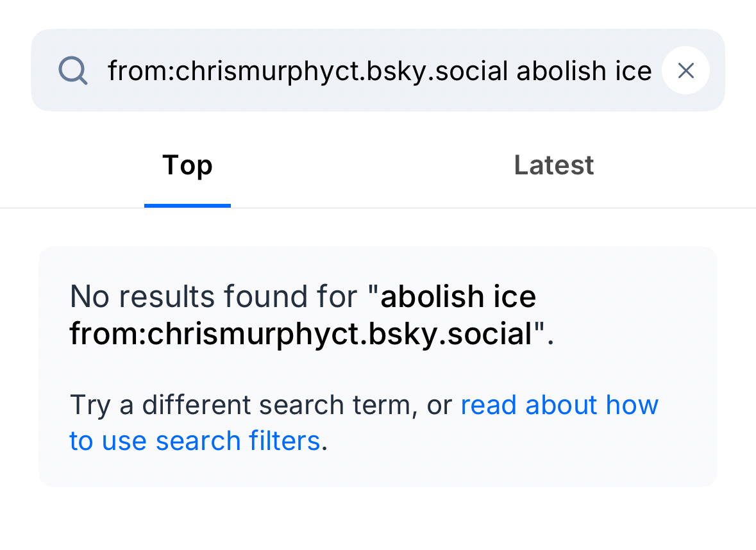This screenshot has width=756, height=550.
Task: Click bold "abolish ice" in results message
Action: coord(458,297)
